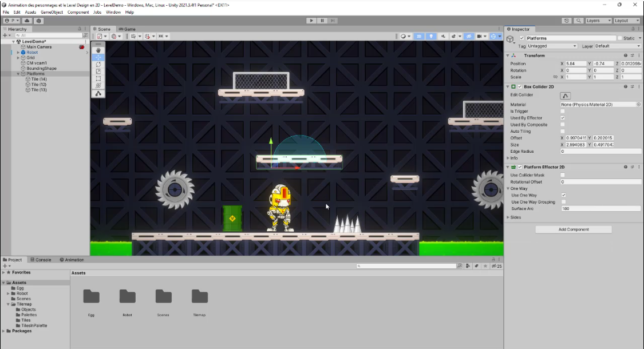644x349 pixels.
Task: Open the Gizmos dropdown icon in Scene toolbar
Action: point(500,36)
